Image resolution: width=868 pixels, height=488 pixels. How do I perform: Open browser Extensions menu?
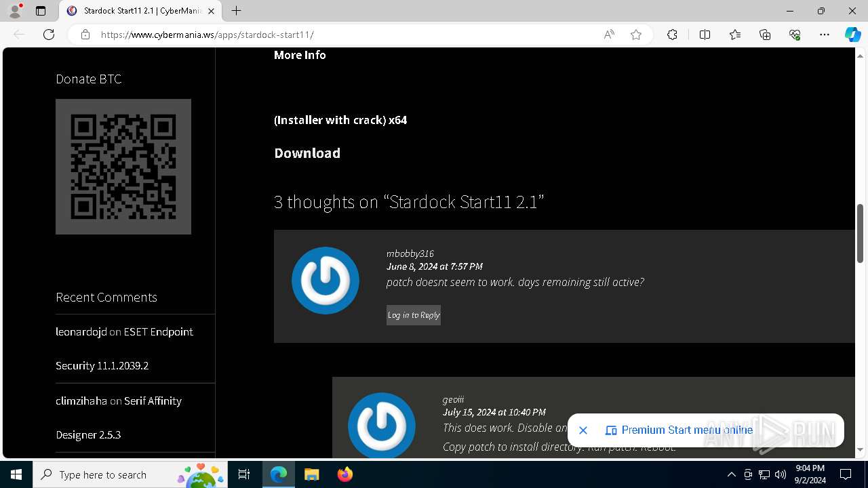click(672, 35)
